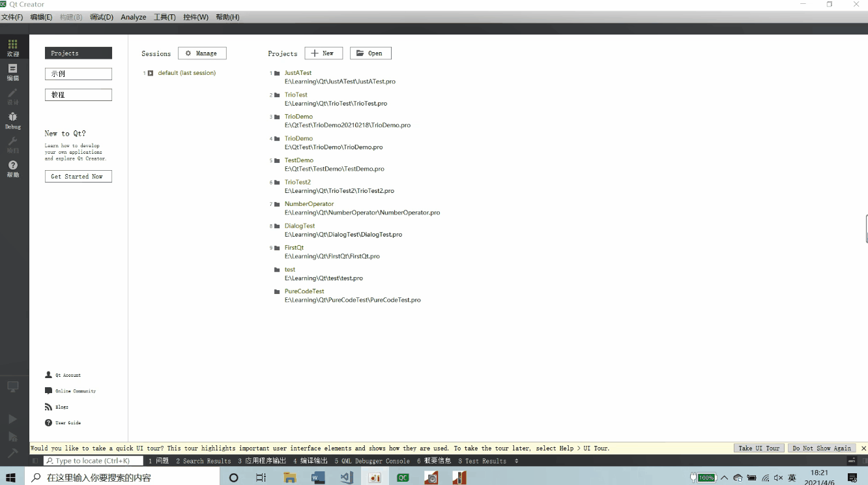868x485 pixels.
Task: Click the Get Started Now button
Action: coord(78,177)
